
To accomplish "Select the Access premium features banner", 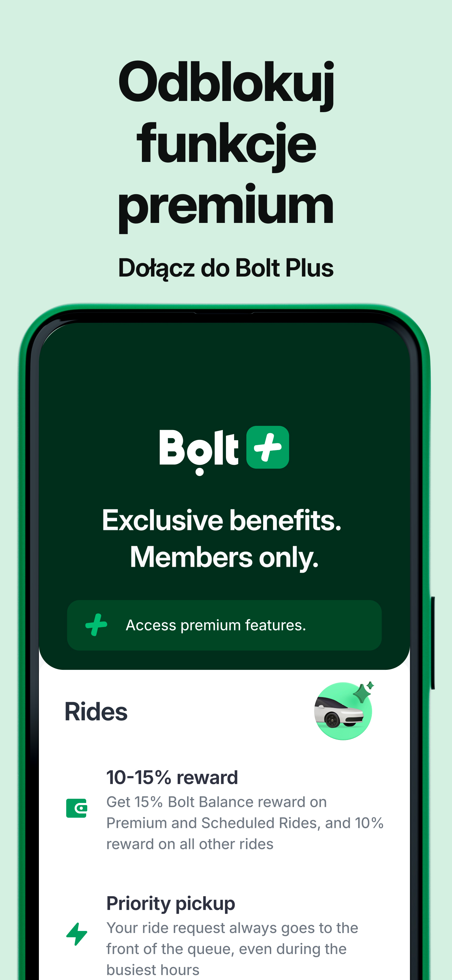I will click(x=224, y=625).
